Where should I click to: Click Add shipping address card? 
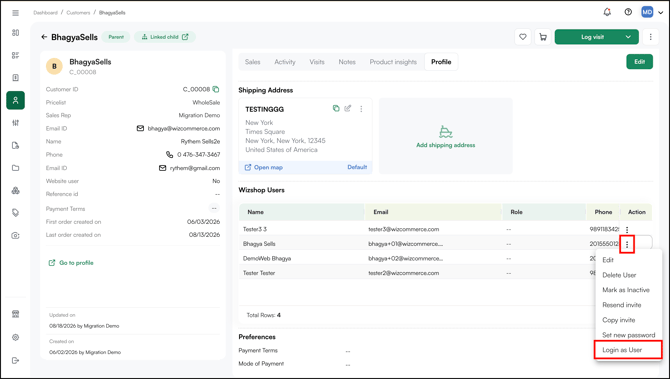(446, 136)
